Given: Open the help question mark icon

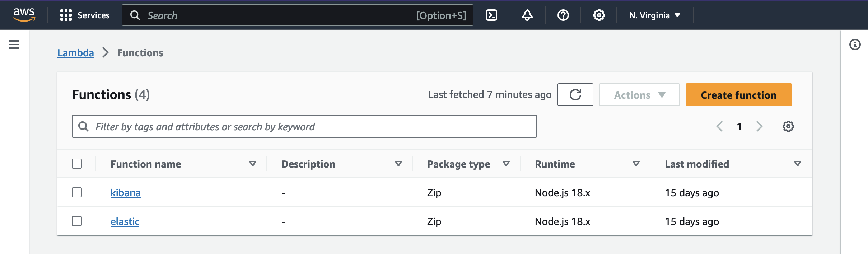Looking at the screenshot, I should click(563, 15).
